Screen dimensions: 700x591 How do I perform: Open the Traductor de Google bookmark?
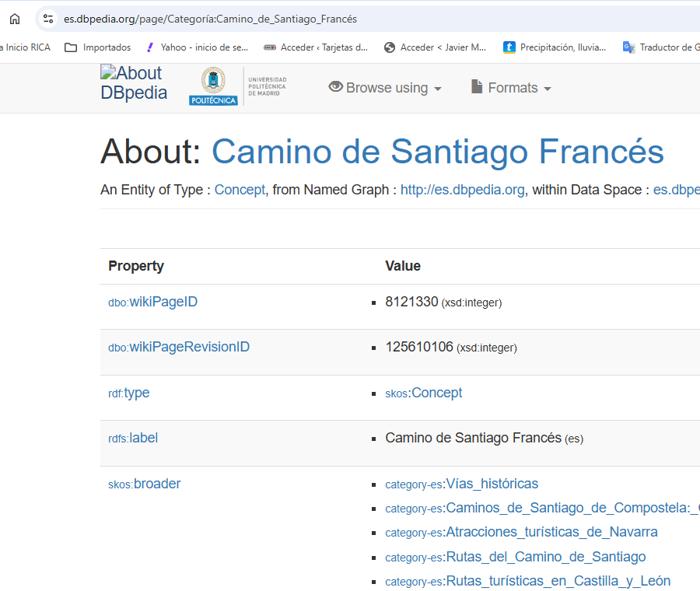click(661, 47)
